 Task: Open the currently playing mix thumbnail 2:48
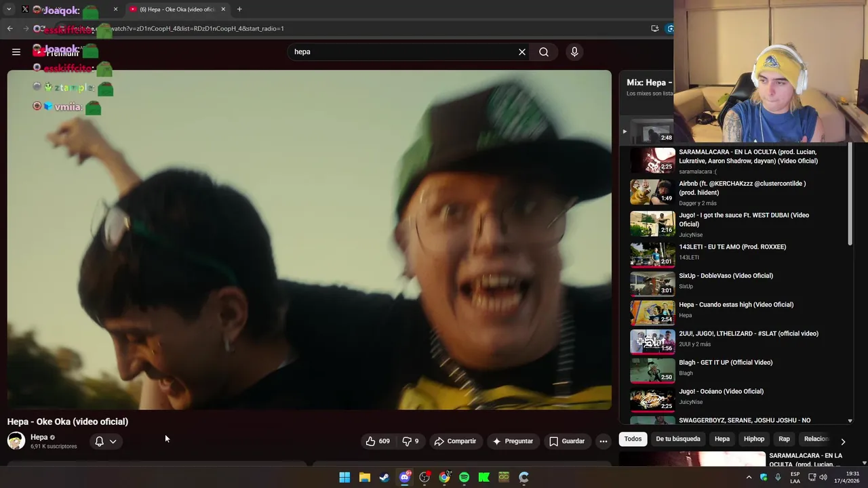click(652, 131)
